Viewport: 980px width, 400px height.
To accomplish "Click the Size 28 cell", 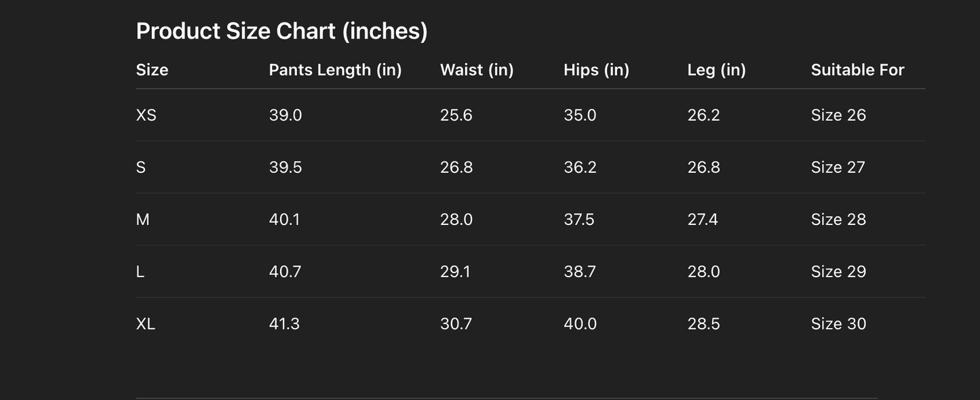I will pyautogui.click(x=838, y=220).
